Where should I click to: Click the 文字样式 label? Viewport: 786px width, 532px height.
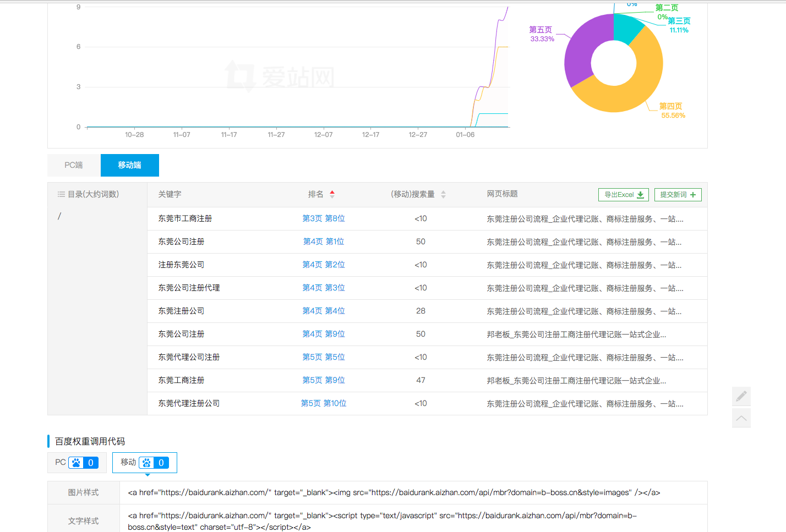click(x=84, y=521)
